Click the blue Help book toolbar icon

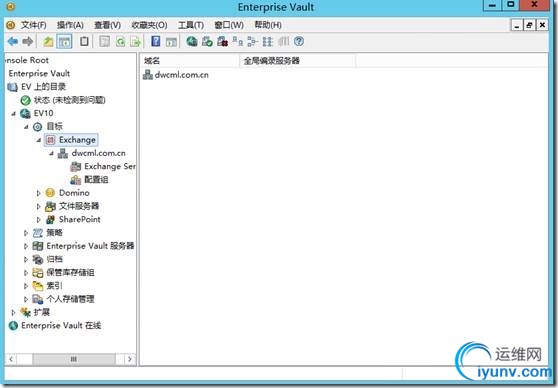click(156, 42)
